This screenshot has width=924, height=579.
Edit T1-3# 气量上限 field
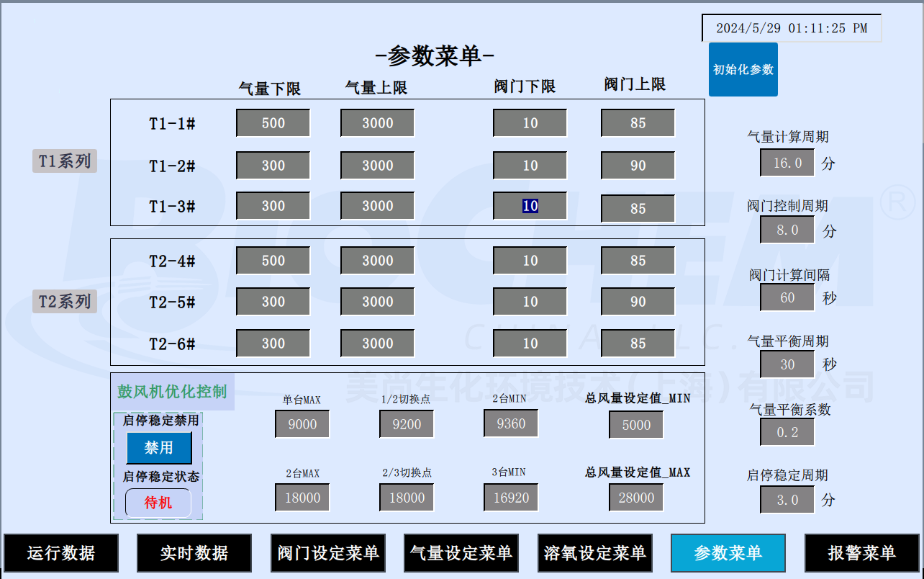[x=378, y=206]
